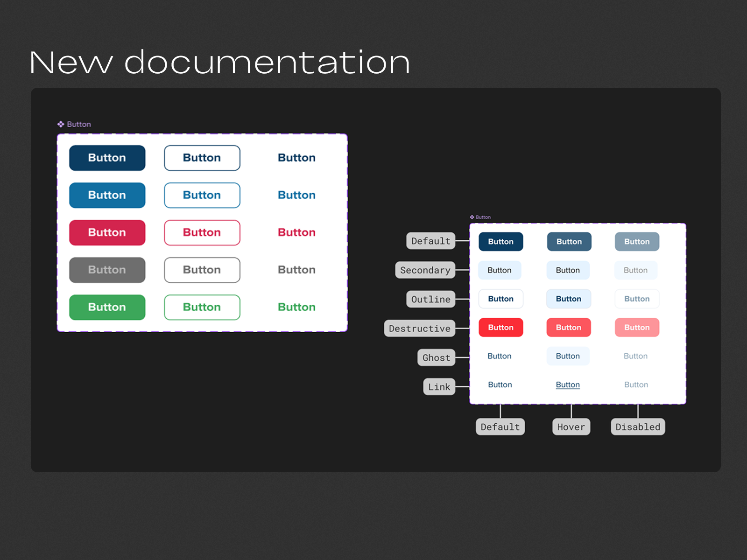Click the red outlined Button in left panel
The height and width of the screenshot is (560, 747).
click(202, 232)
